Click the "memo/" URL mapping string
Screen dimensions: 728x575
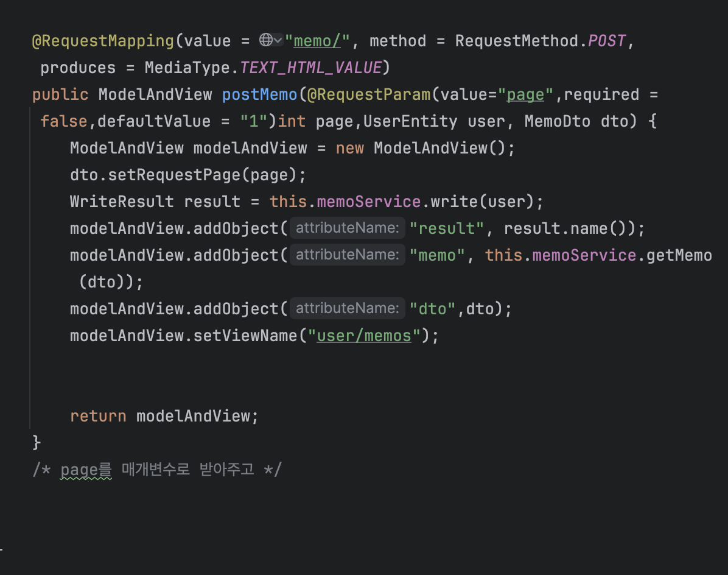pyautogui.click(x=317, y=41)
